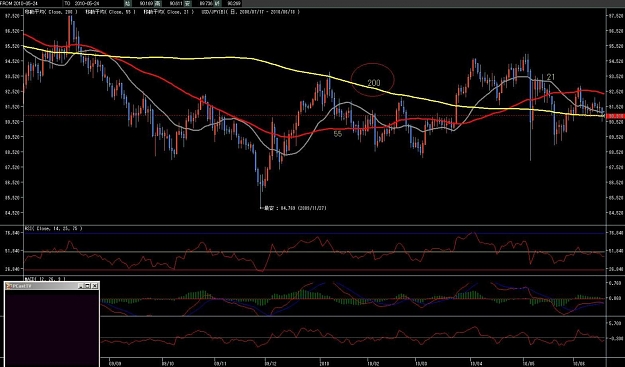The image size is (625, 367).
Task: Click the MACD indicator panel label
Action: (45, 279)
